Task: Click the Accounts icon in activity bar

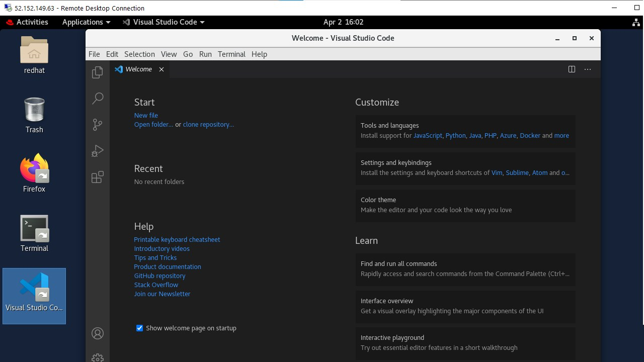Action: coord(98,333)
